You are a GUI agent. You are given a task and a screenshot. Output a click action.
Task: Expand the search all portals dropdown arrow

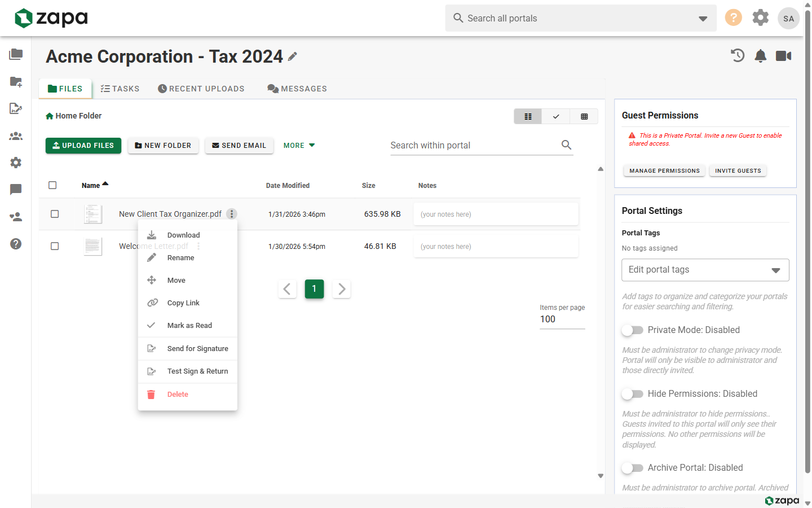pyautogui.click(x=703, y=19)
